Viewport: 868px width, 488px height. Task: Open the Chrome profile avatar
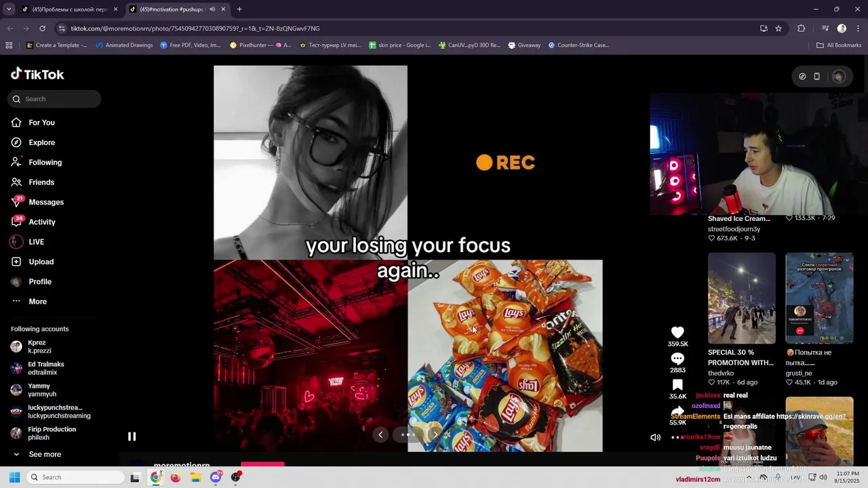(x=842, y=28)
